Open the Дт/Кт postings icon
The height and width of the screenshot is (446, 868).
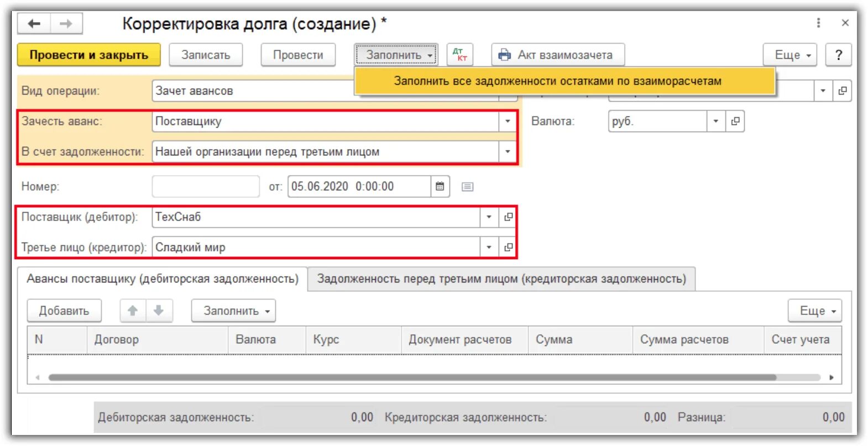460,55
